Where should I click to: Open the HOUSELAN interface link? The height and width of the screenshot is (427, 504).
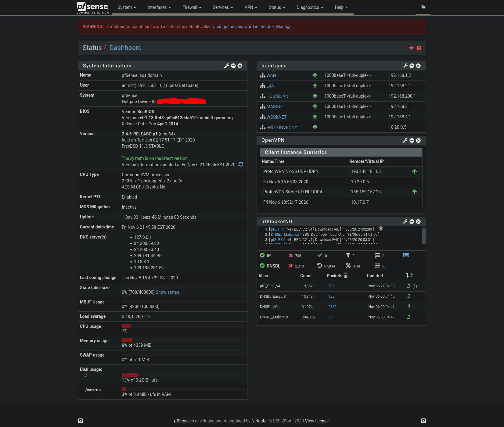tap(277, 96)
